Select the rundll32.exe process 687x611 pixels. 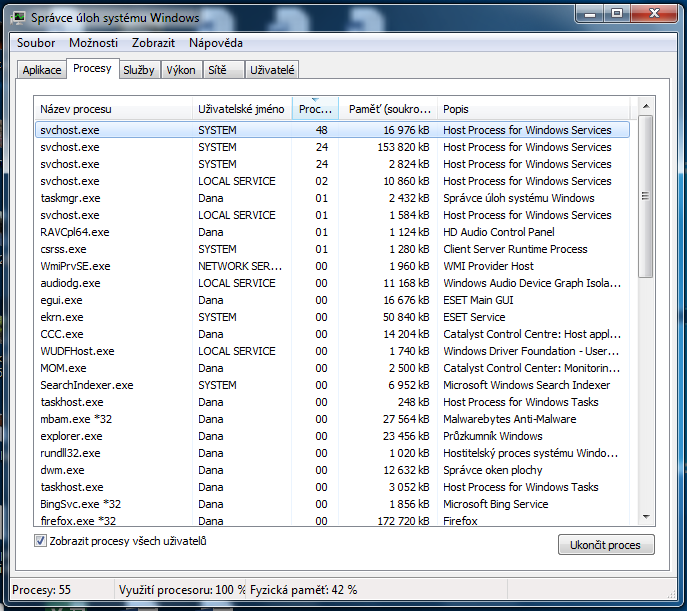(332, 453)
